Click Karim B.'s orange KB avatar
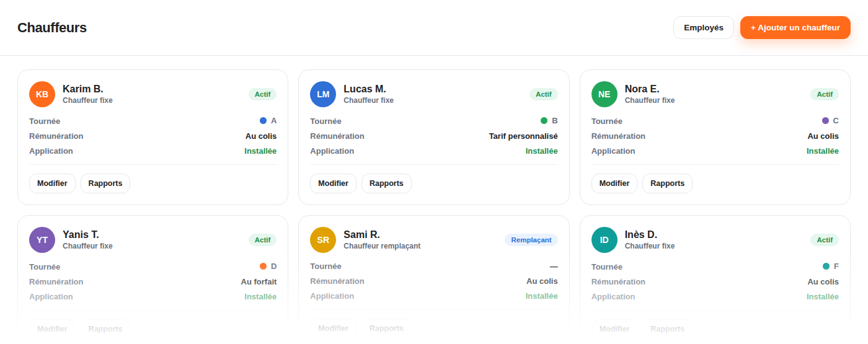This screenshot has width=868, height=344. [42, 94]
